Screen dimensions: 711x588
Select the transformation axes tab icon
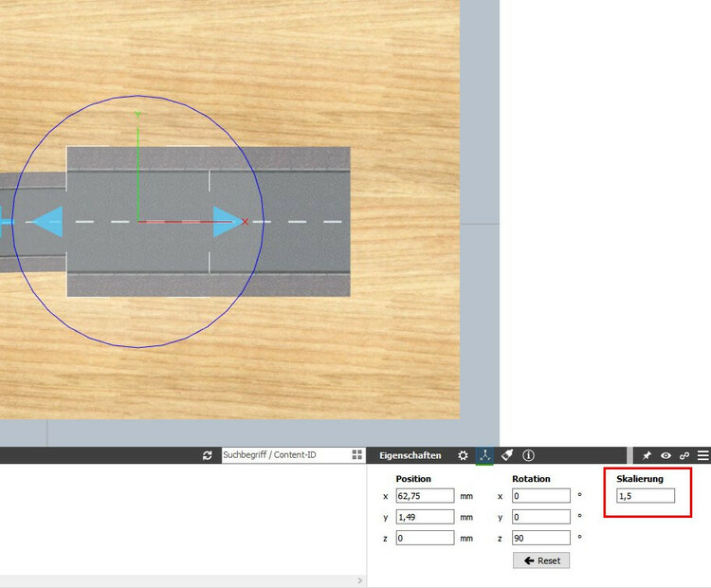pos(484,455)
